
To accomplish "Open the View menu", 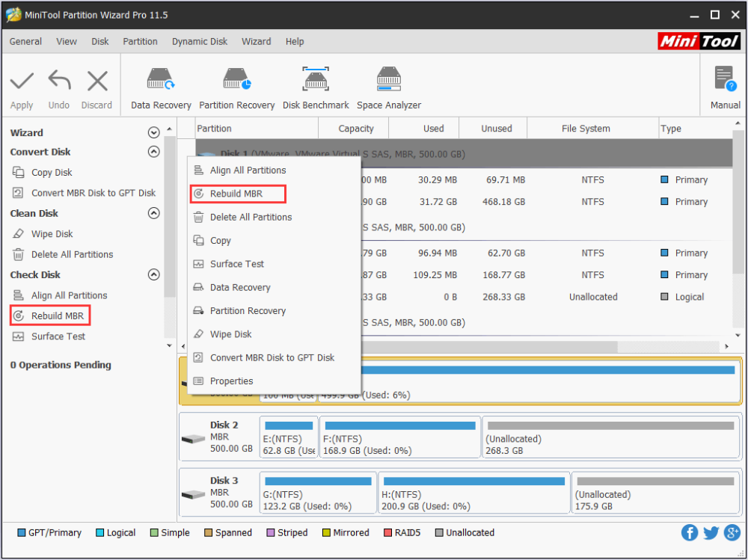I will click(67, 42).
